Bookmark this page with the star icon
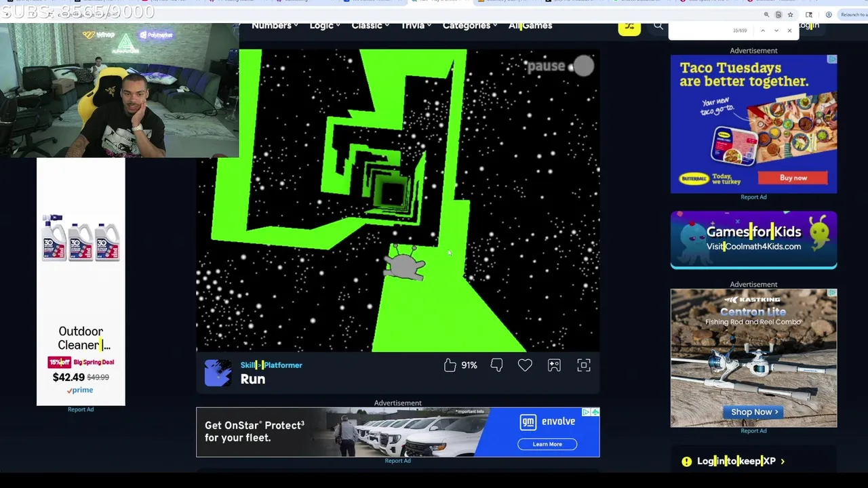 tap(790, 14)
